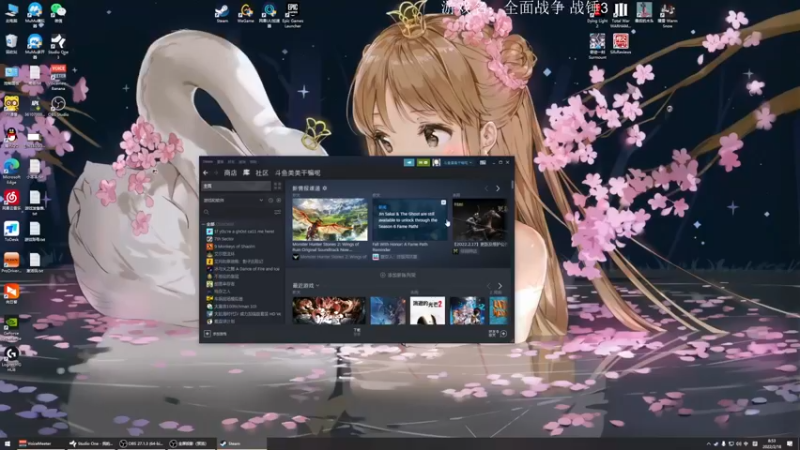
Task: Go back with the Steam back arrow
Action: pos(206,173)
